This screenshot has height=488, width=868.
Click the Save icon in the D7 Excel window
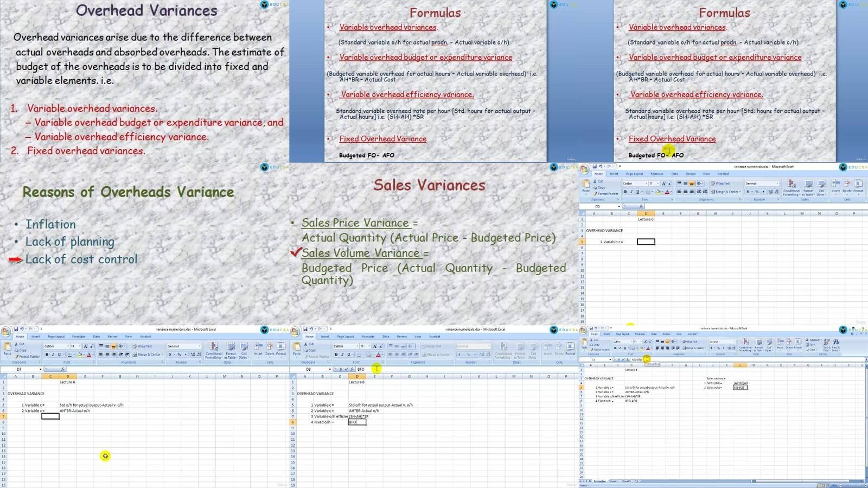pyautogui.click(x=16, y=329)
